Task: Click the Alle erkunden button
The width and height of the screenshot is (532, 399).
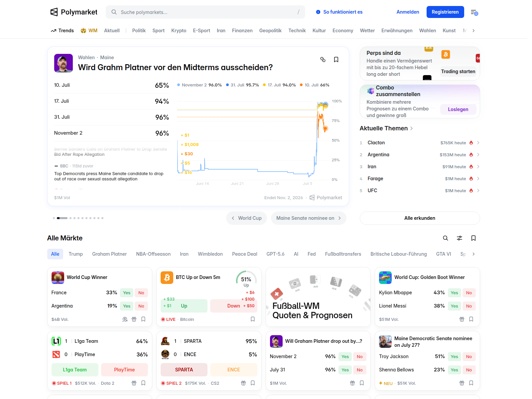Action: [420, 218]
